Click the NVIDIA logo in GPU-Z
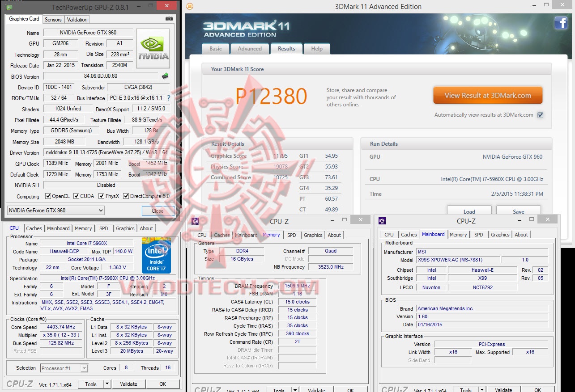 coord(153,49)
